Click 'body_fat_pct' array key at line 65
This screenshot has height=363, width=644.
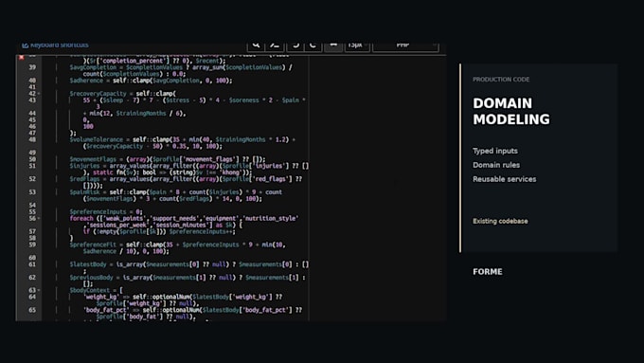(x=106, y=310)
